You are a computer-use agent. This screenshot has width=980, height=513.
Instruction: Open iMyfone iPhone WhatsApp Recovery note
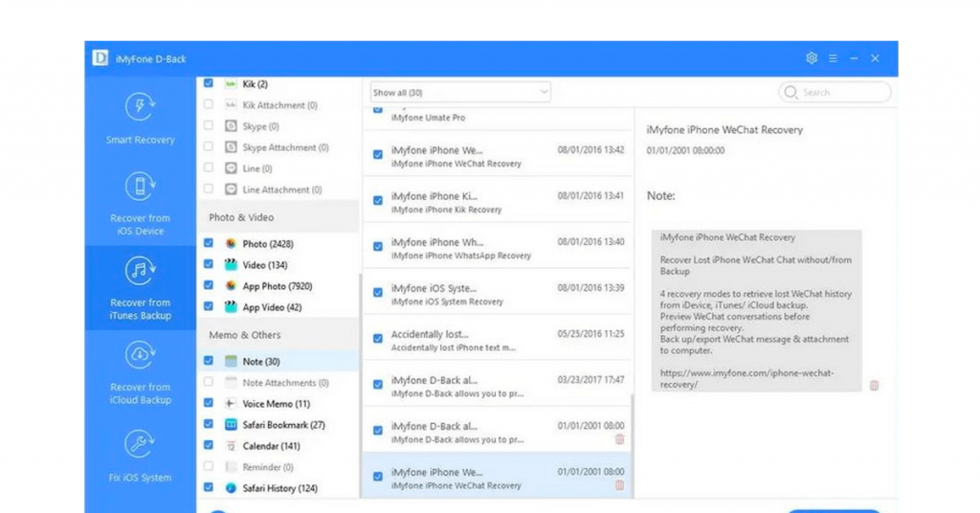(x=498, y=248)
